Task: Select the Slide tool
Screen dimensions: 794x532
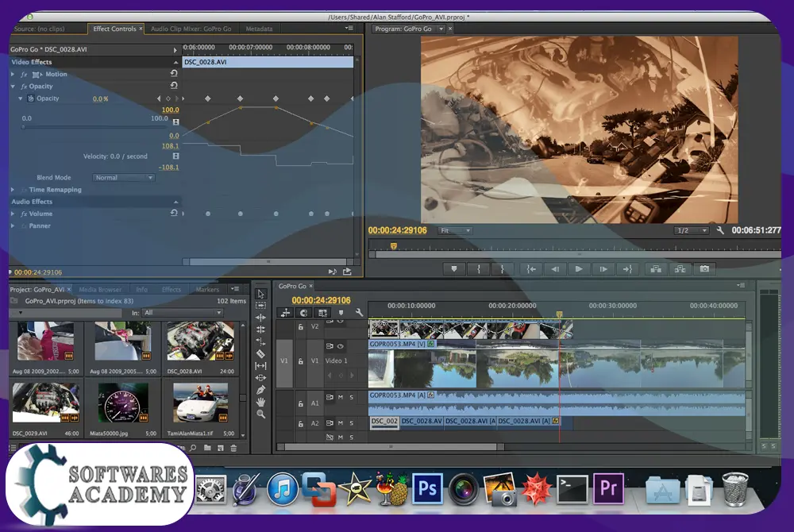Action: pyautogui.click(x=260, y=378)
